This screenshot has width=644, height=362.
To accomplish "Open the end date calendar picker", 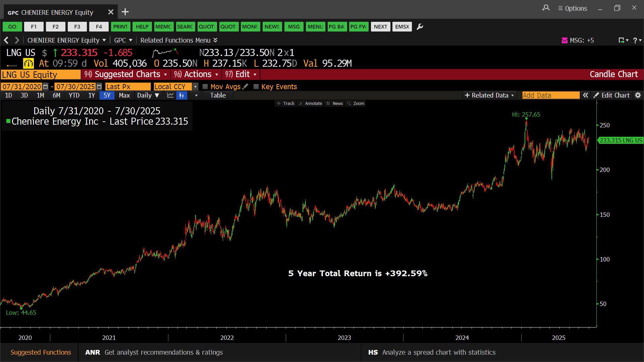I will pos(99,86).
